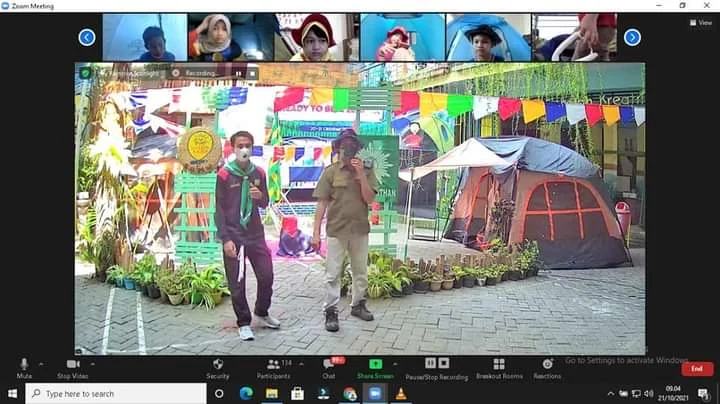Open Breakout Rooms
This screenshot has height=404, width=720.
(x=499, y=368)
